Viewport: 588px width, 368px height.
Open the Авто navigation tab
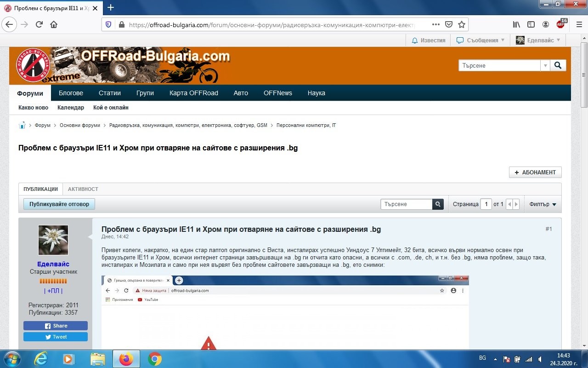point(241,93)
